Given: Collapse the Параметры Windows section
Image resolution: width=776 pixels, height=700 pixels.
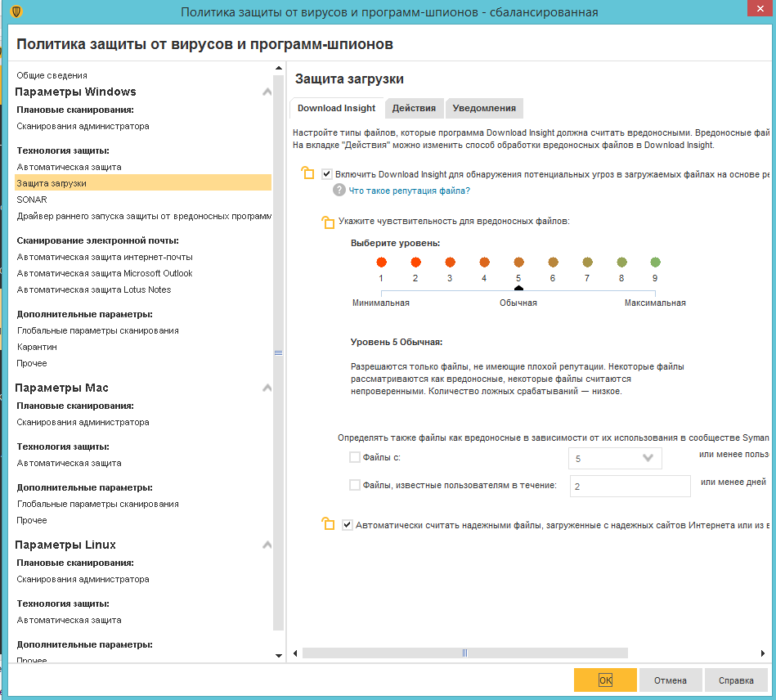Looking at the screenshot, I should point(267,92).
